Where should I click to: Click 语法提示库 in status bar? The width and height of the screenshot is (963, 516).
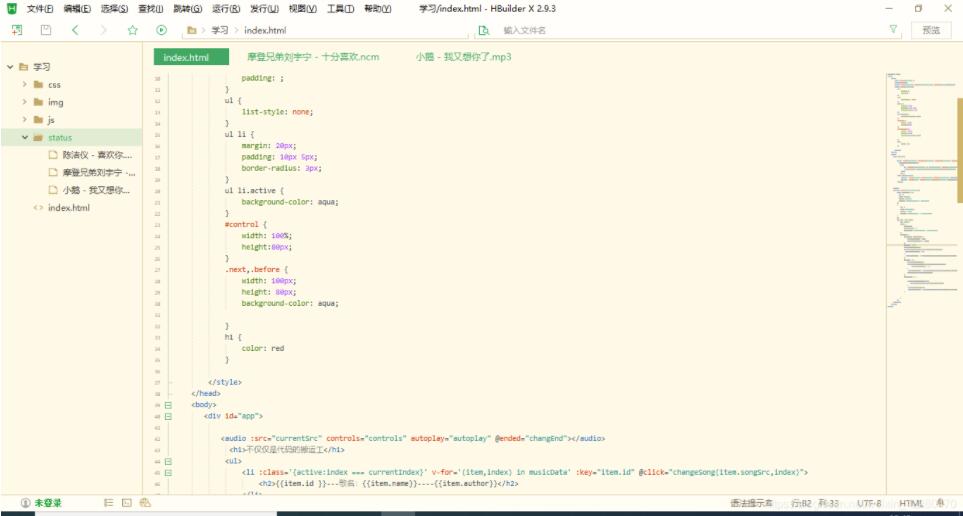[751, 503]
